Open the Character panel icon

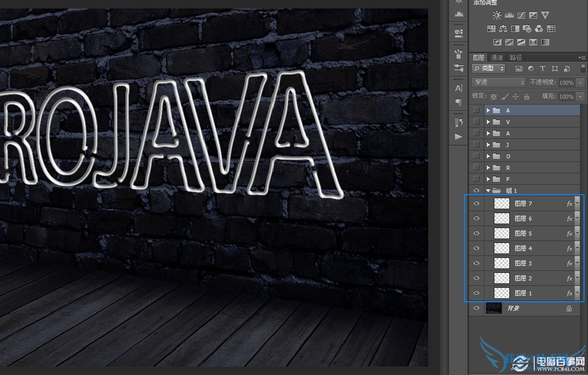coord(459,89)
